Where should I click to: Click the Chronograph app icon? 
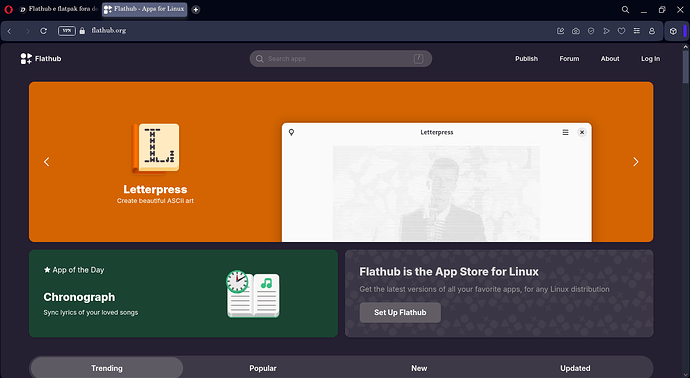click(x=253, y=294)
